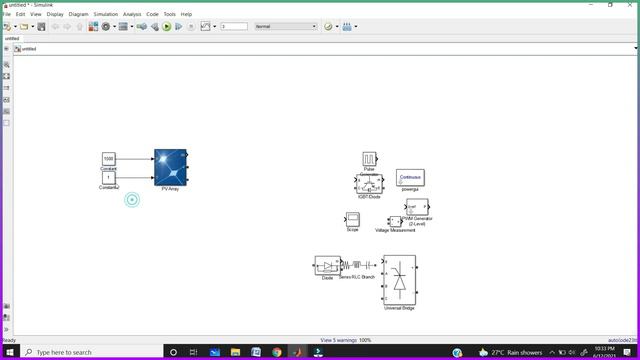The image size is (640, 360).
Task: Select the Universal Bridge block
Action: point(400,280)
